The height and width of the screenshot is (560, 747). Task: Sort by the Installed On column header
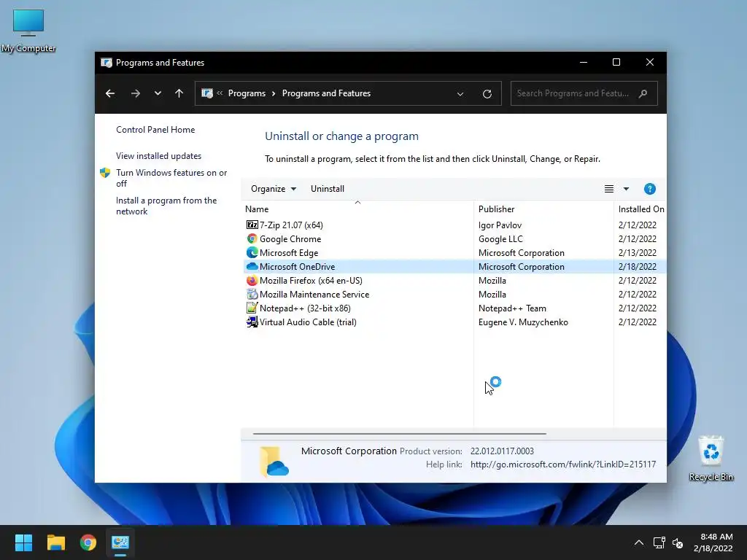(640, 209)
